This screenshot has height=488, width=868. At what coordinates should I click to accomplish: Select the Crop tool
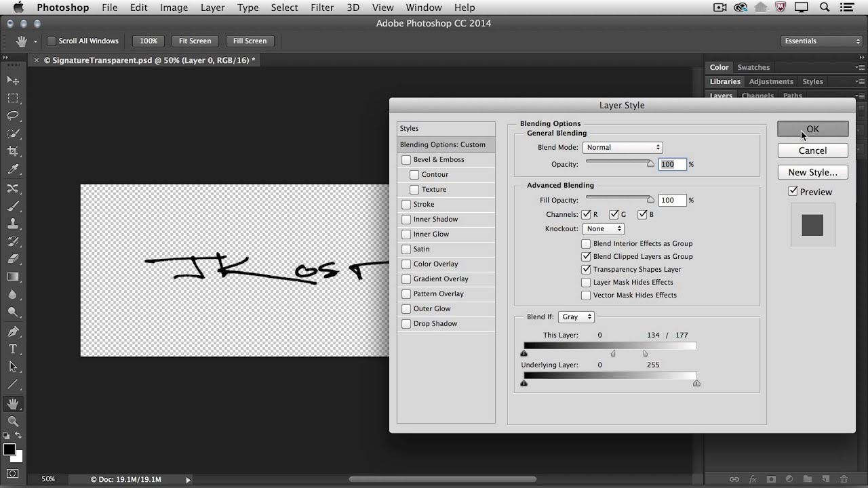pyautogui.click(x=13, y=151)
